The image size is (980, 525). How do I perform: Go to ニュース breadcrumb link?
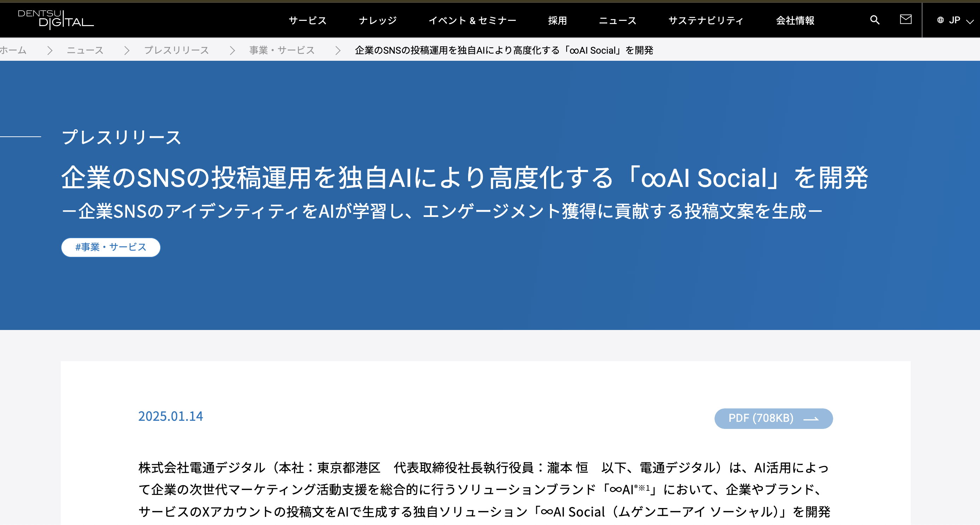point(85,50)
